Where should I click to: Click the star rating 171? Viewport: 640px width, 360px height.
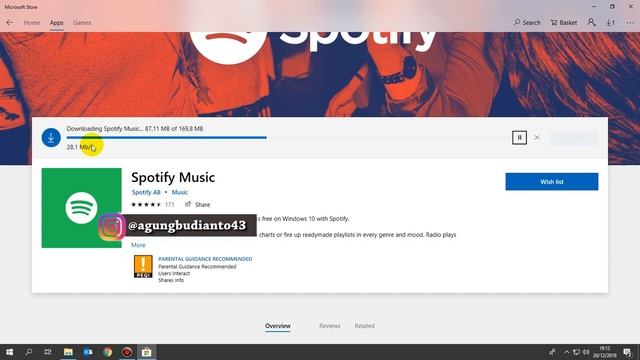153,204
